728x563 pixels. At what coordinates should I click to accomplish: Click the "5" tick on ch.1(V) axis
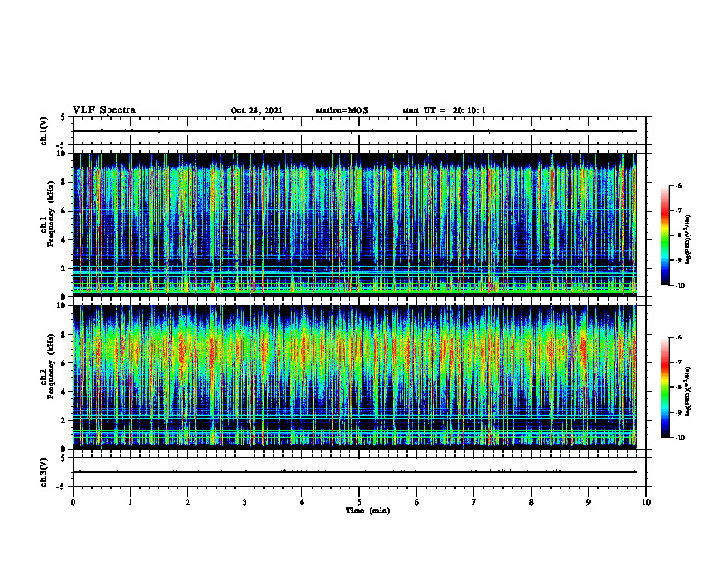point(63,117)
